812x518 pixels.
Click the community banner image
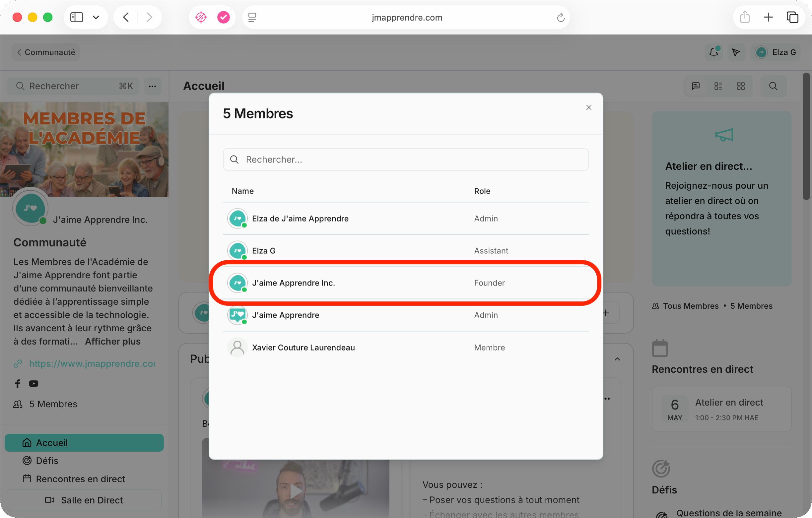pyautogui.click(x=84, y=149)
